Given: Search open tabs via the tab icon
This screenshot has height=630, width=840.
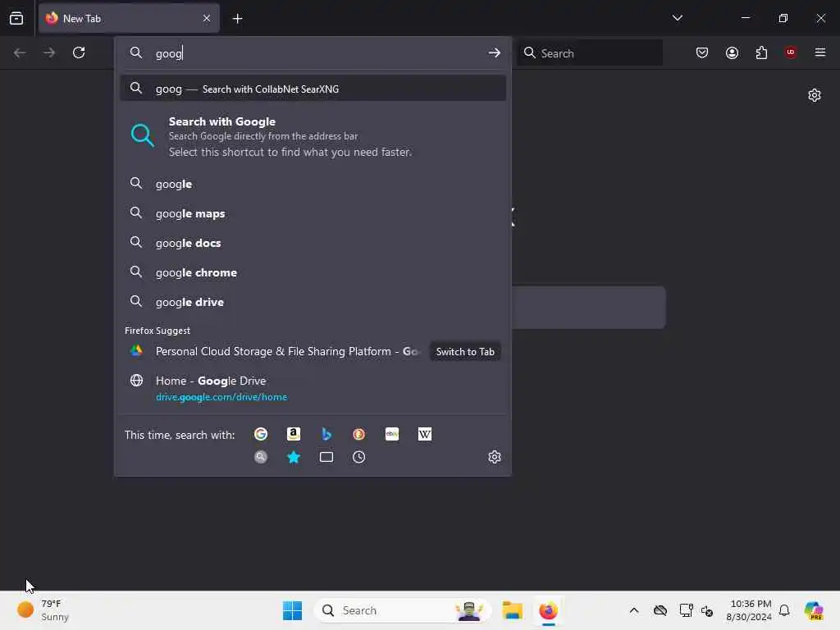Looking at the screenshot, I should click(x=326, y=457).
